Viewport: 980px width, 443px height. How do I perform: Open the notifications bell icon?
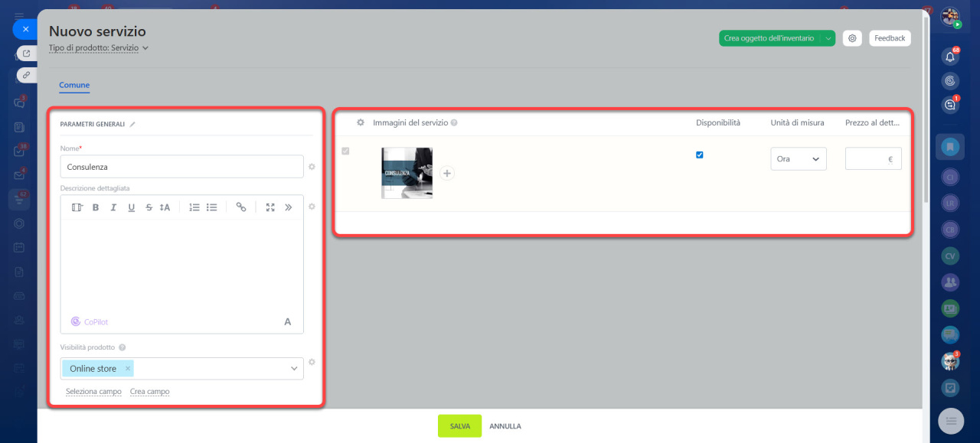(950, 57)
